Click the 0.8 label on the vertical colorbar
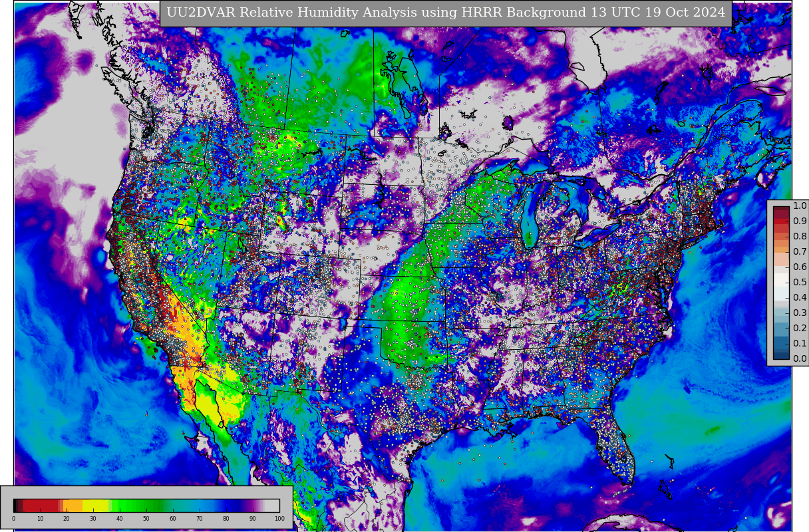The image size is (809, 532). pyautogui.click(x=800, y=237)
